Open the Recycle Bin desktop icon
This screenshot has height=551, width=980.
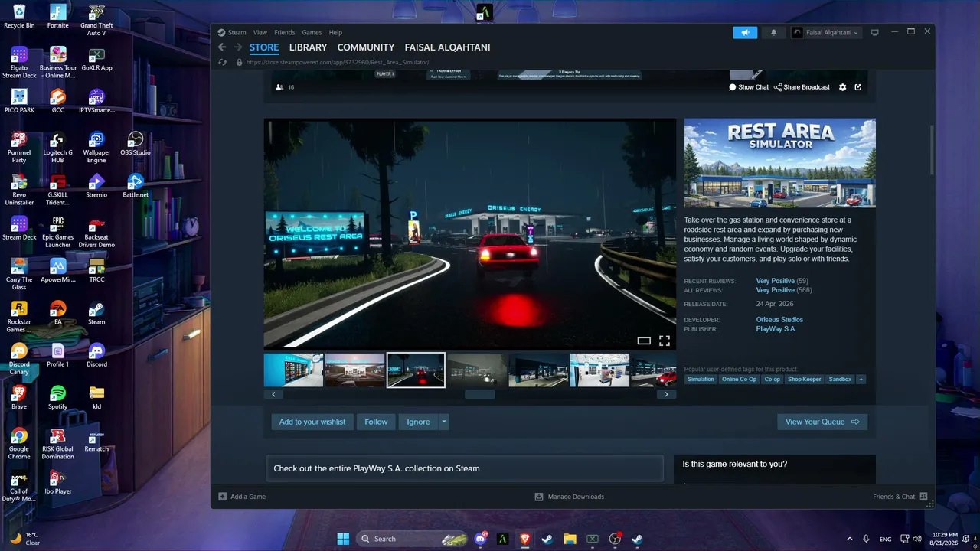point(19,16)
